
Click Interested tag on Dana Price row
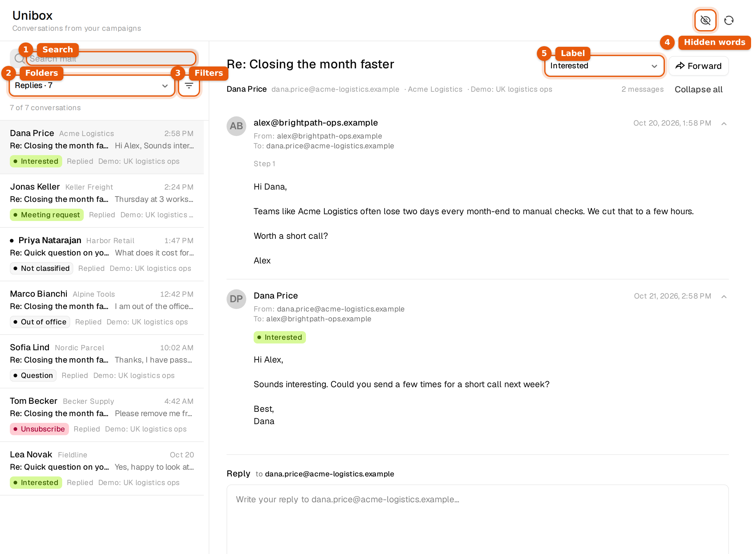[36, 161]
